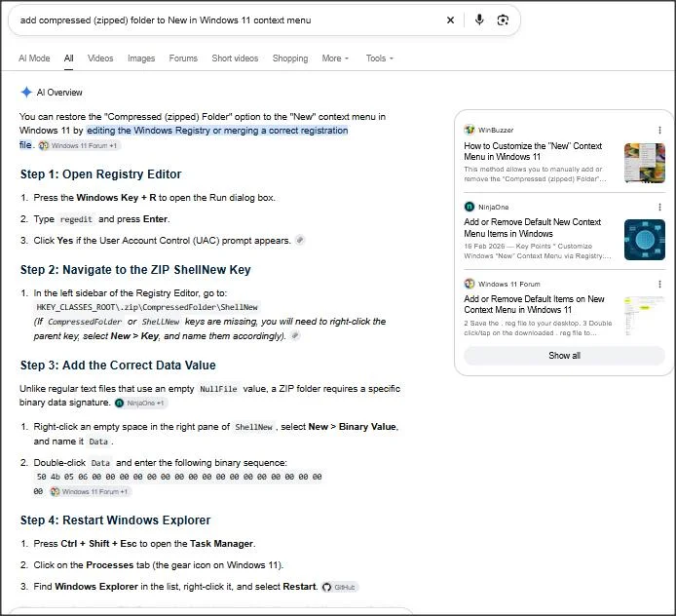This screenshot has height=616, width=676.
Task: Click link icon after UAC prompt step
Action: tap(300, 240)
